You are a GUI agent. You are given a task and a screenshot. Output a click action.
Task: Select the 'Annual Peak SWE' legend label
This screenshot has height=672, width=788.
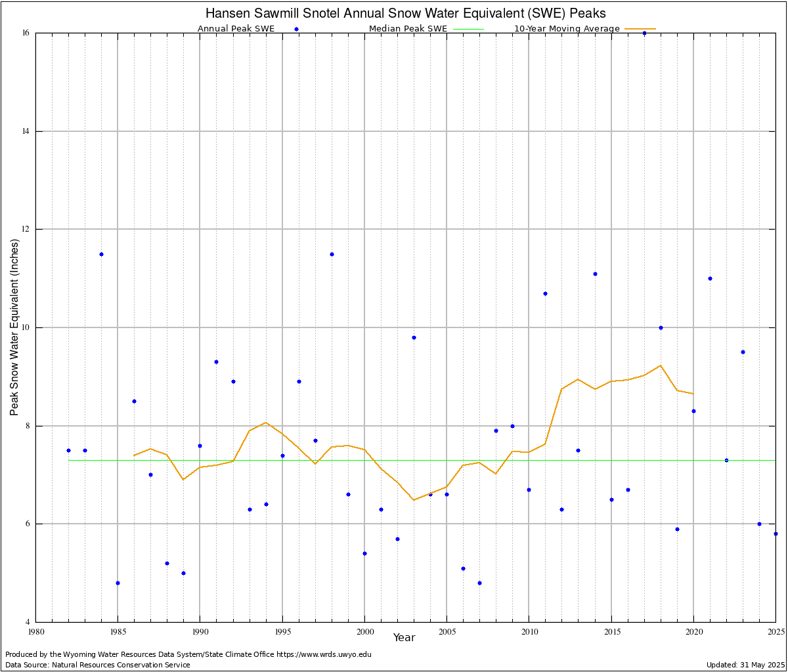(x=236, y=29)
